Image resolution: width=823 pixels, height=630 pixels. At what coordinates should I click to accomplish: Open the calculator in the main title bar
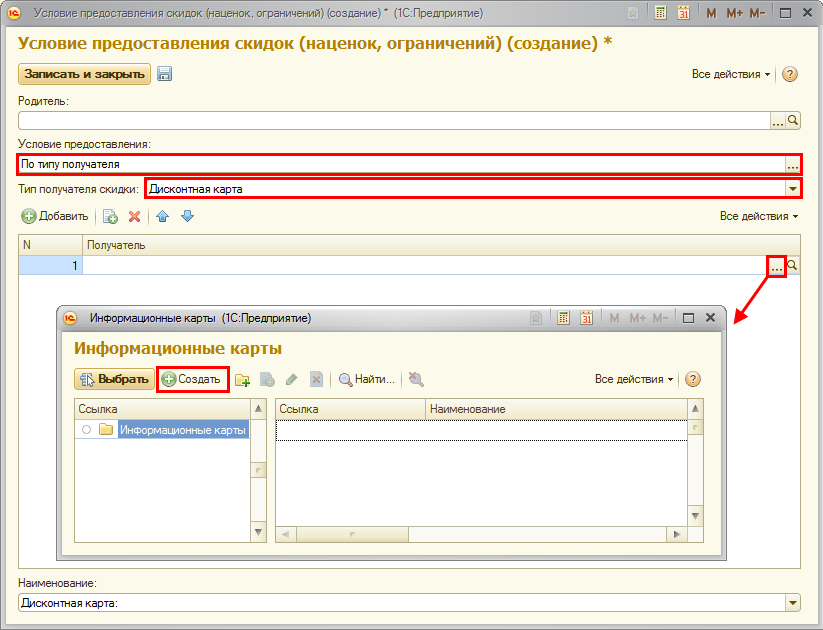point(661,14)
